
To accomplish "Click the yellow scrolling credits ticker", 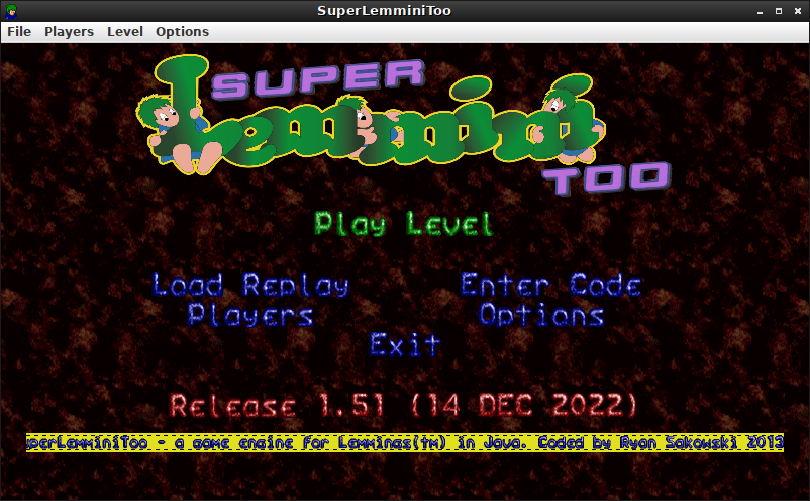I will tap(405, 443).
